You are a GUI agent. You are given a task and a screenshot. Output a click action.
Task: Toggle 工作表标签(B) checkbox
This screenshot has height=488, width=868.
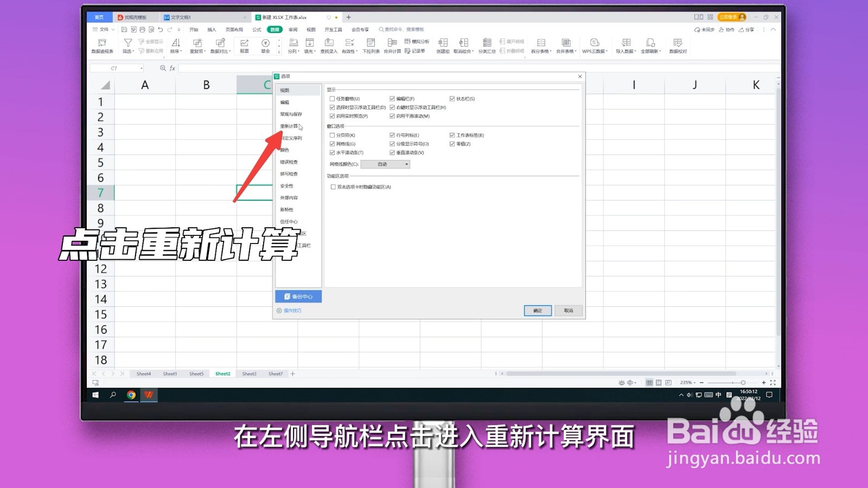point(452,135)
